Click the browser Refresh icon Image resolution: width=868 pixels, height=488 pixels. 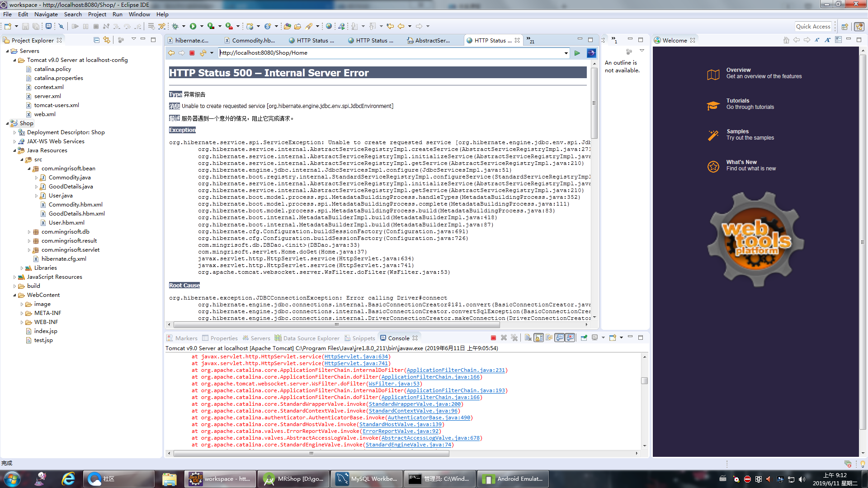point(203,53)
